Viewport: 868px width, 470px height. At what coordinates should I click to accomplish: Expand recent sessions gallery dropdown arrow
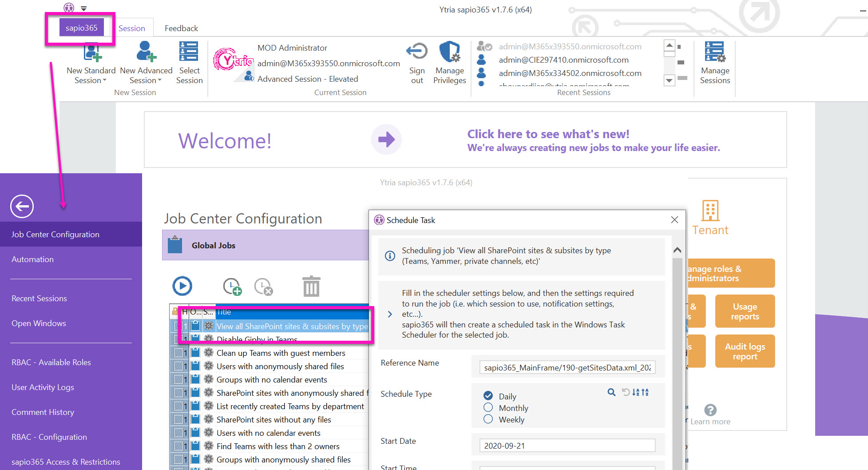click(669, 80)
